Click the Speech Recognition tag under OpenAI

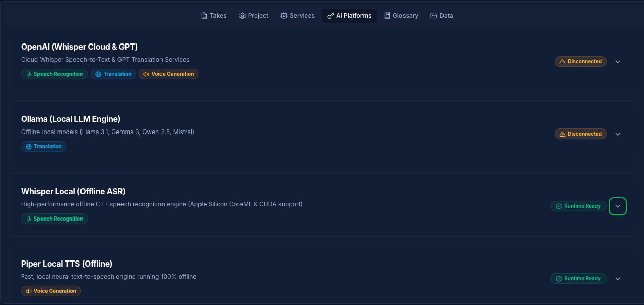point(54,74)
